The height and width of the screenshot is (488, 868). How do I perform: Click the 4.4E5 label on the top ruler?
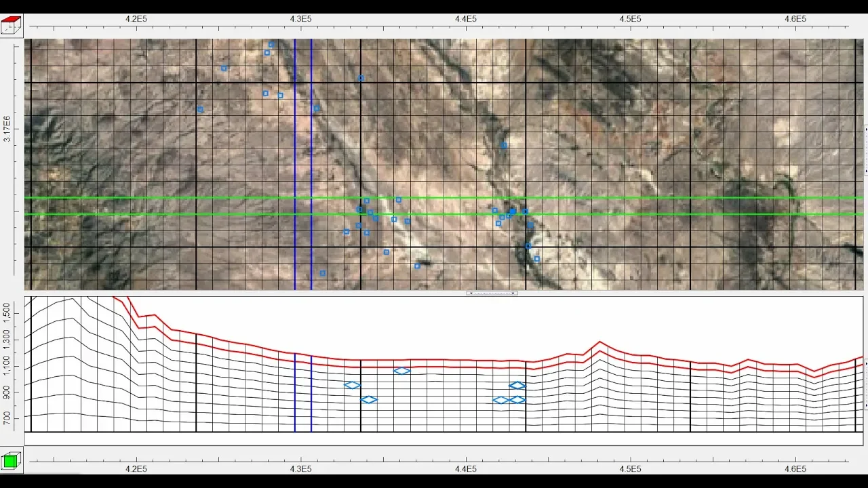click(x=466, y=19)
